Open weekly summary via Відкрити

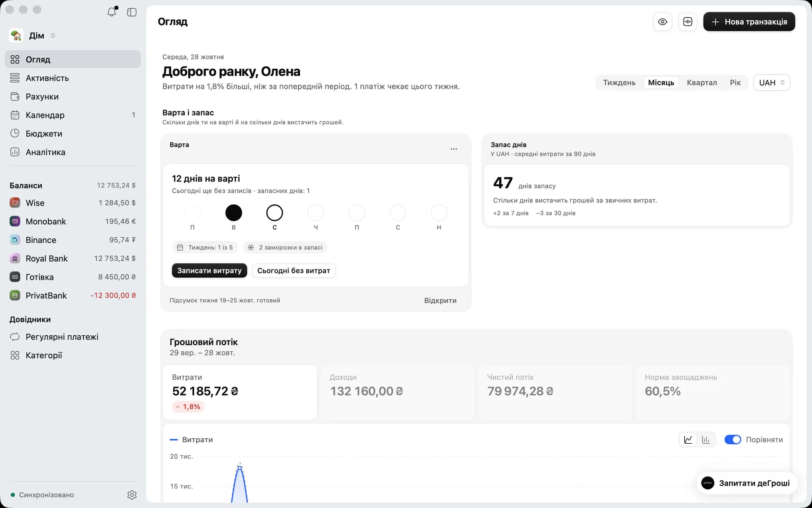pyautogui.click(x=440, y=300)
